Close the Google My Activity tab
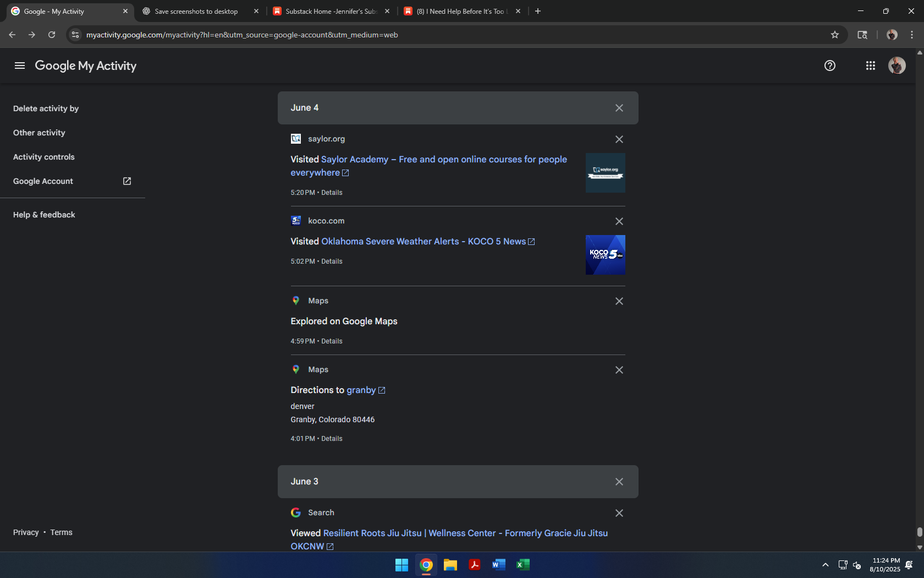Image resolution: width=924 pixels, height=578 pixels. [125, 11]
